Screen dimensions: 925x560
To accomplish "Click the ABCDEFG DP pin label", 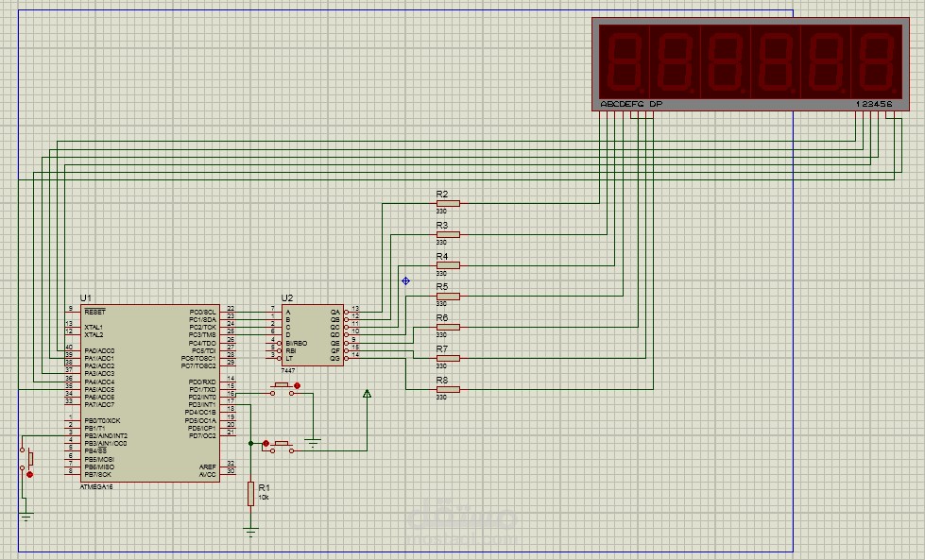I will coord(631,104).
